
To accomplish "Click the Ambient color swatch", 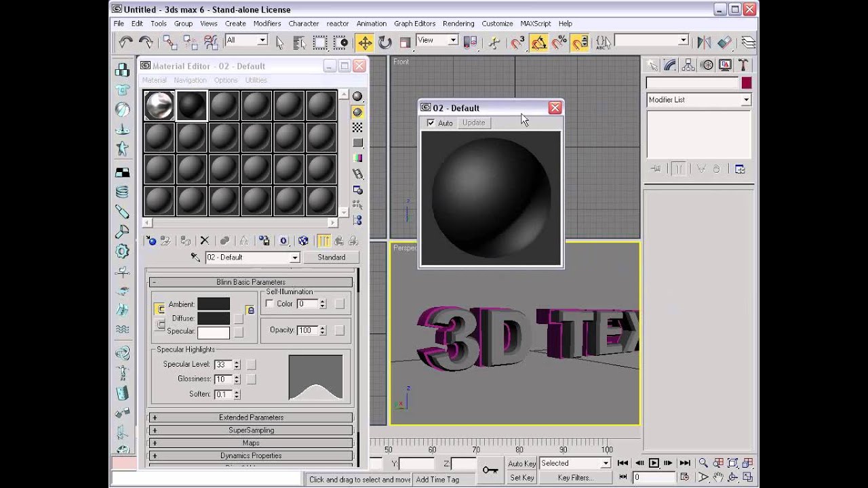I will tap(214, 304).
